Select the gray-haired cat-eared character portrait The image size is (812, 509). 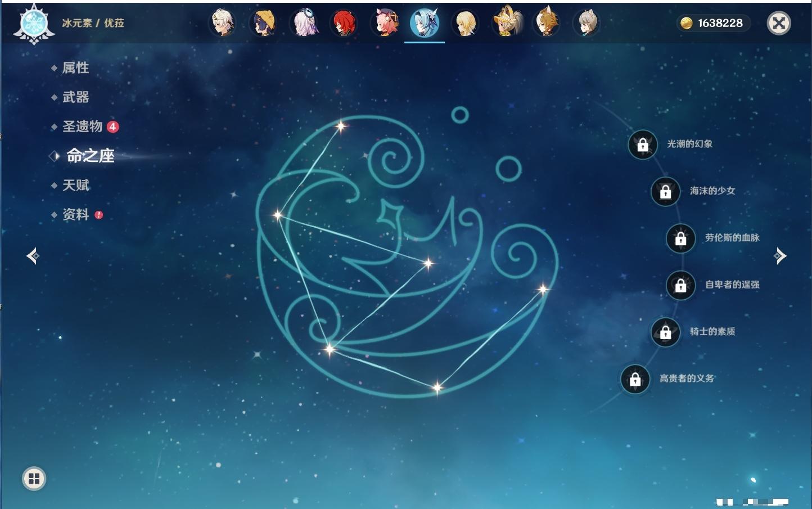point(587,23)
